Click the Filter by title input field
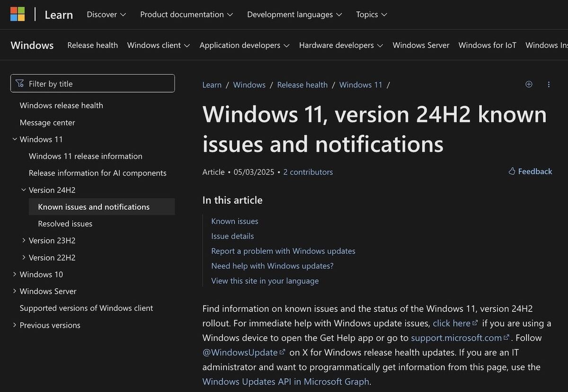Screen dimensions: 568x392 pos(93,84)
